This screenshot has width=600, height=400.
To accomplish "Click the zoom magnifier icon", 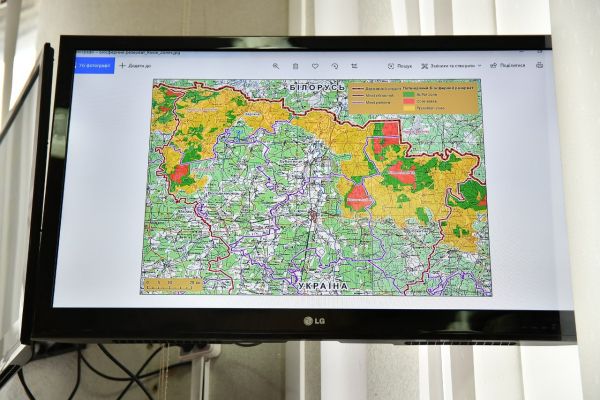I will tap(276, 66).
